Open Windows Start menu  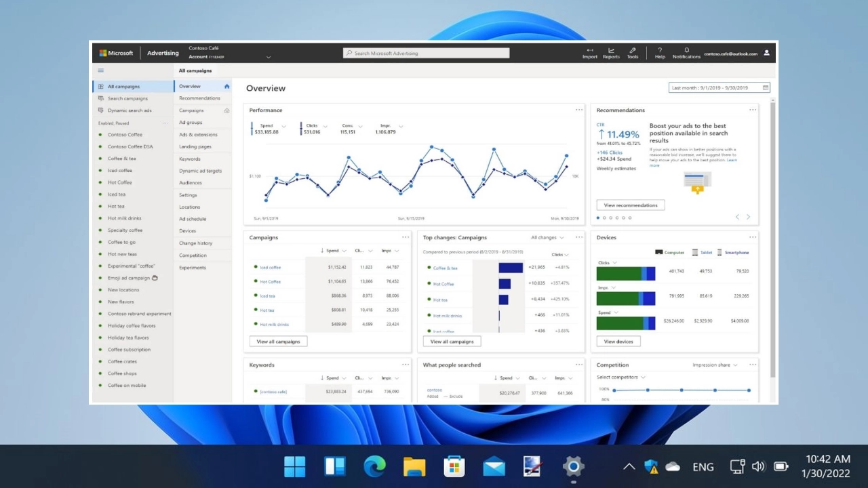point(295,466)
